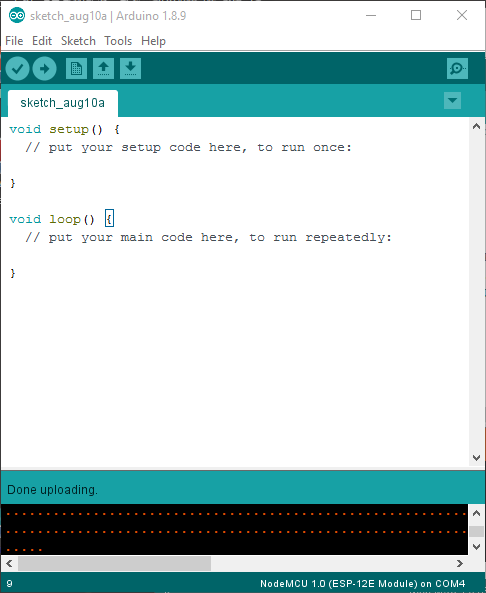Create a new sketch with New icon
Image resolution: width=486 pixels, height=593 pixels.
click(76, 68)
